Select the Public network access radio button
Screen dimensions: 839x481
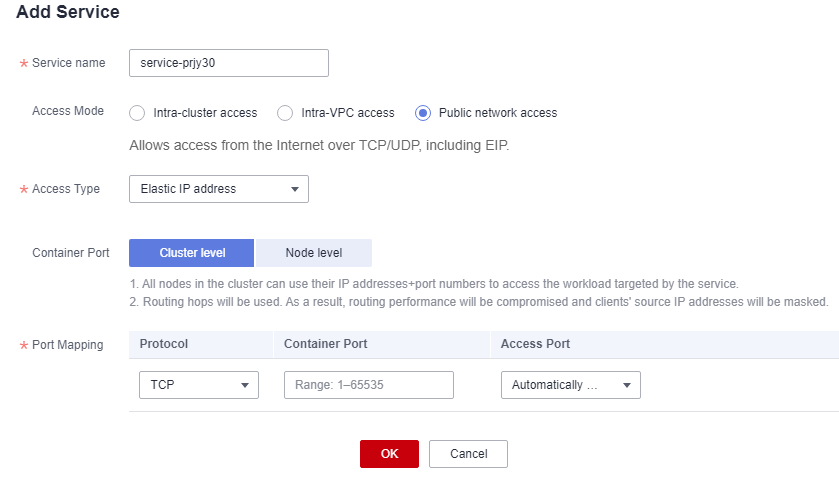click(x=423, y=113)
